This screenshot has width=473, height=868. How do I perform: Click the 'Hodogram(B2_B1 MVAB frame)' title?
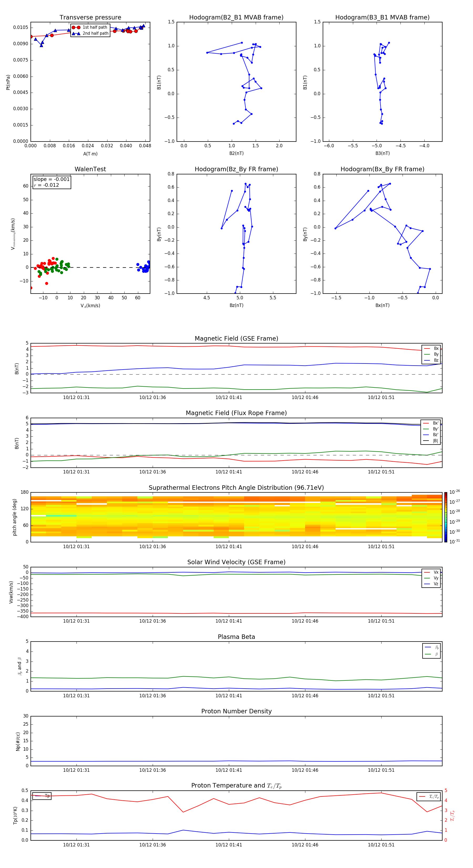point(236,18)
